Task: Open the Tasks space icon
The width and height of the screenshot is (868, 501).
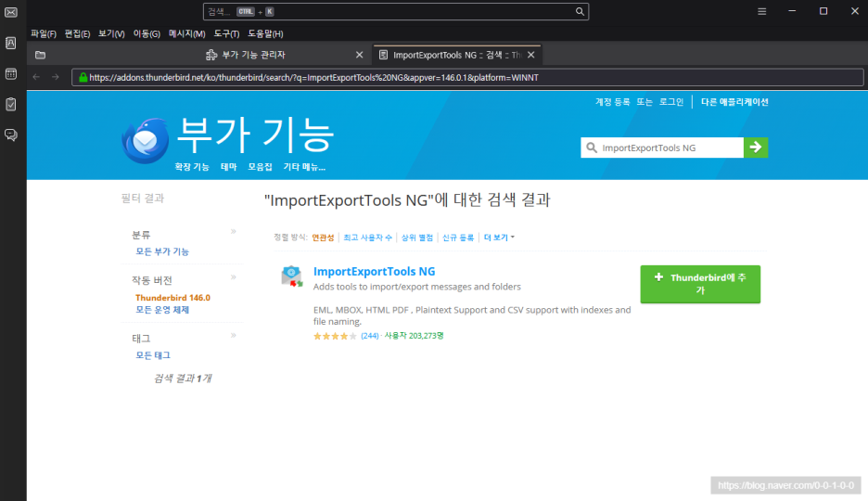Action: tap(10, 104)
